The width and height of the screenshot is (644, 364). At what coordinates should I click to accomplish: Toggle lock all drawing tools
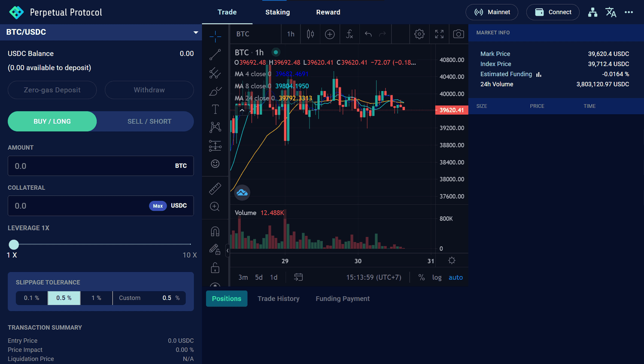215,268
